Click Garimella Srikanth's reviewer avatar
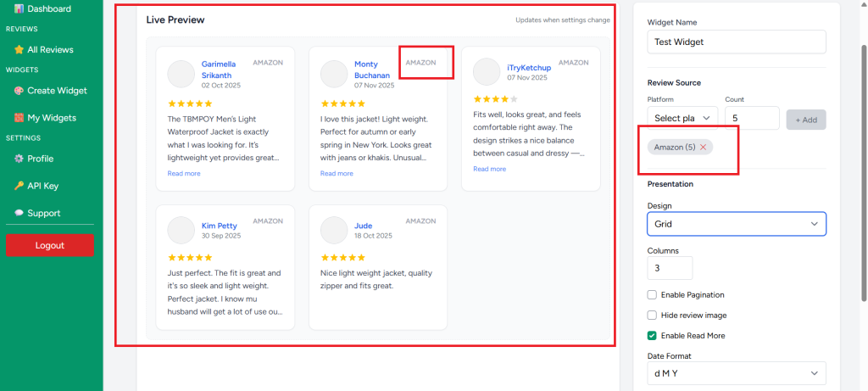Screen dimensions: 868x391 pyautogui.click(x=181, y=74)
